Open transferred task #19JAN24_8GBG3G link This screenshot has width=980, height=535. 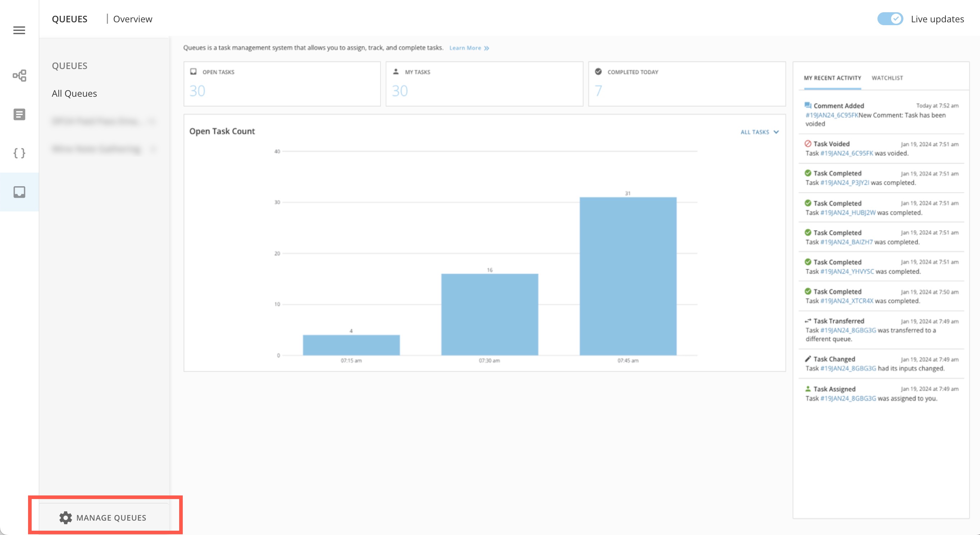pyautogui.click(x=848, y=330)
